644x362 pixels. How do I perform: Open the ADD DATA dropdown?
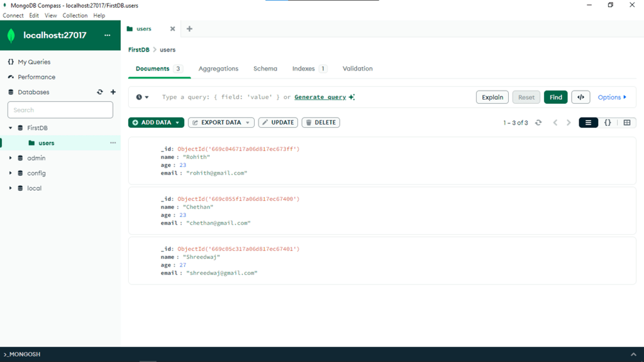[156, 123]
